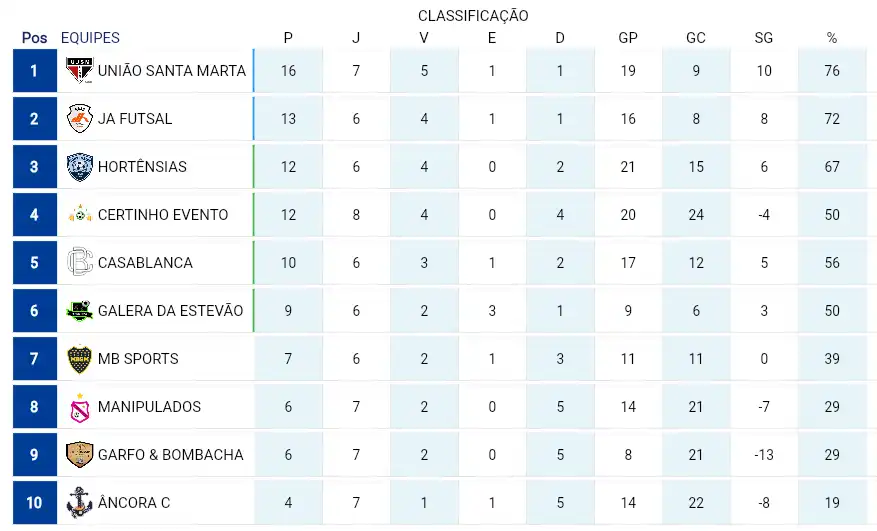
Task: Open the Casablanca monogram logo
Action: [x=79, y=262]
